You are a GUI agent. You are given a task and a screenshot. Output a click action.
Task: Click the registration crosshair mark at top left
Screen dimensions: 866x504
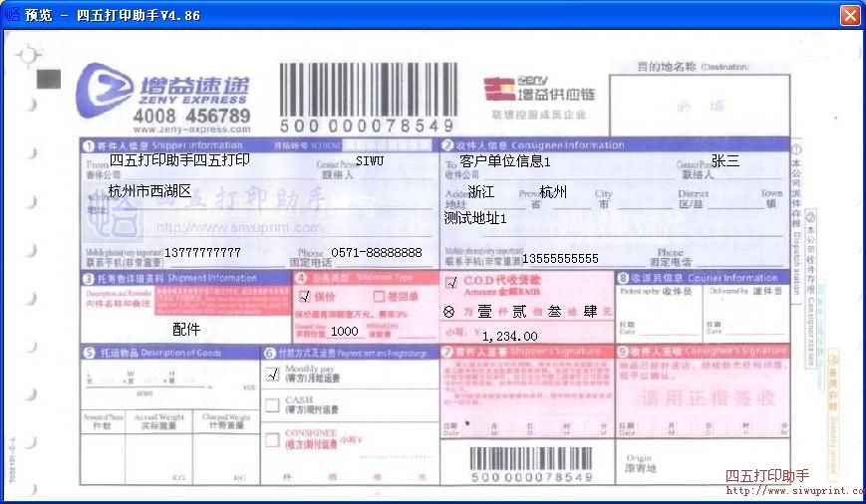point(28,55)
